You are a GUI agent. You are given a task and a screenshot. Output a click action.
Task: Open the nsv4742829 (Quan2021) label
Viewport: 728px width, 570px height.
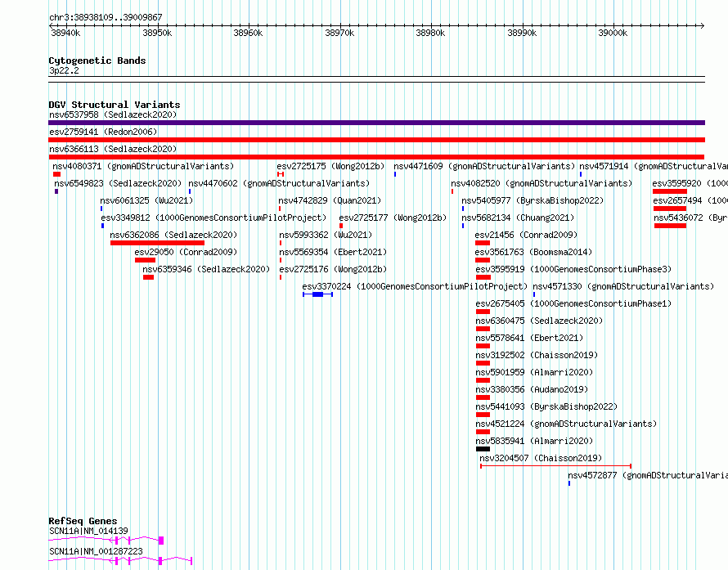coord(330,200)
